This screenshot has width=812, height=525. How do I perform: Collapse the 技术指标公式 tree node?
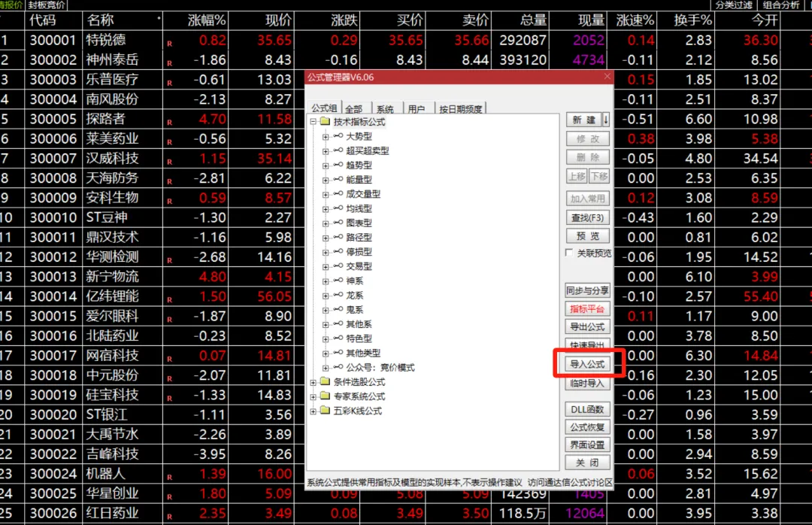tap(313, 122)
